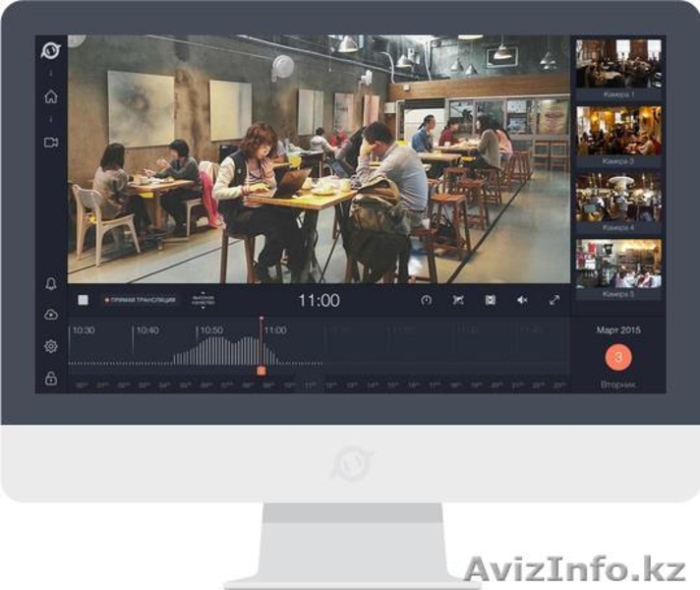Click the save snapshot icon
The height and width of the screenshot is (590, 700).
coord(490,300)
